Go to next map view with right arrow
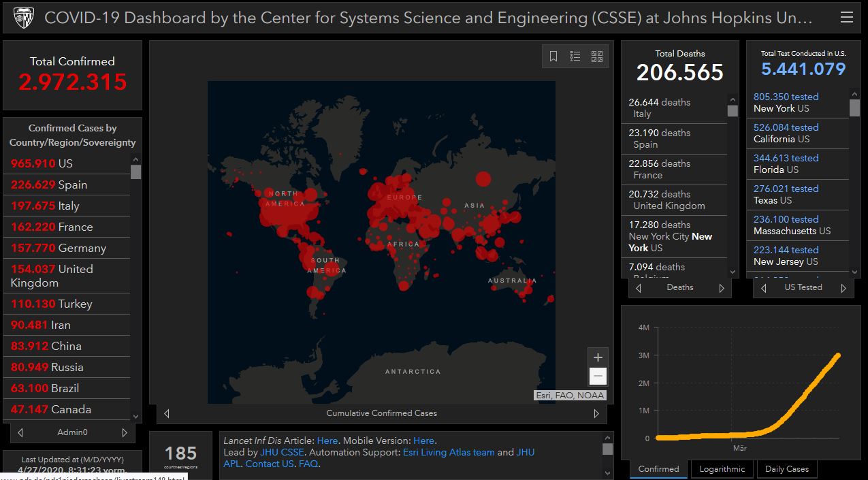 click(596, 413)
